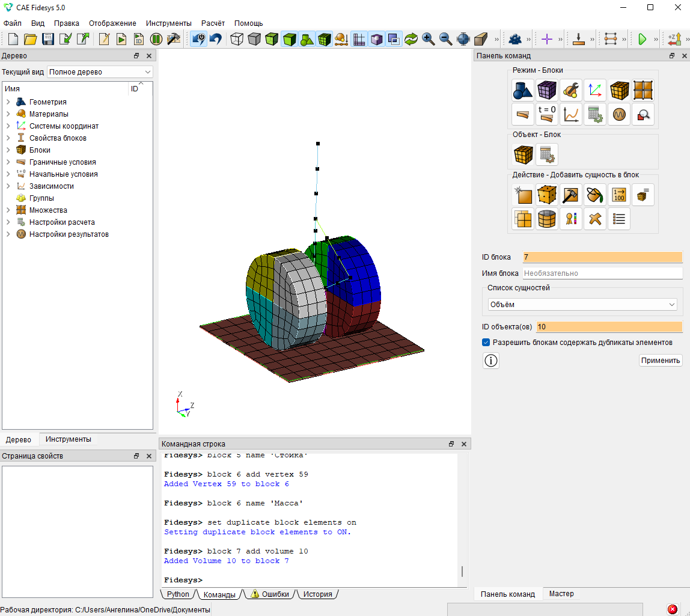Expand the Множества tree node
Screen dimensions: 690x616
[x=8, y=210]
